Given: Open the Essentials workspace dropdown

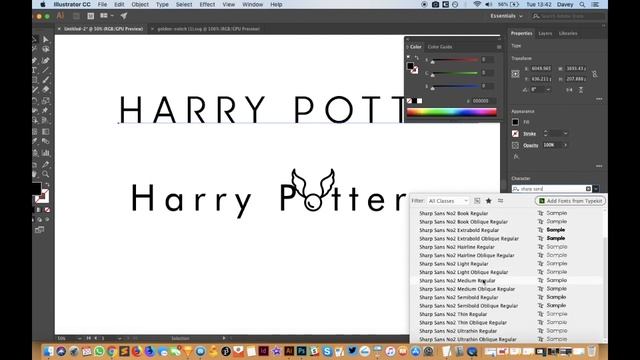Looking at the screenshot, I should pos(506,16).
